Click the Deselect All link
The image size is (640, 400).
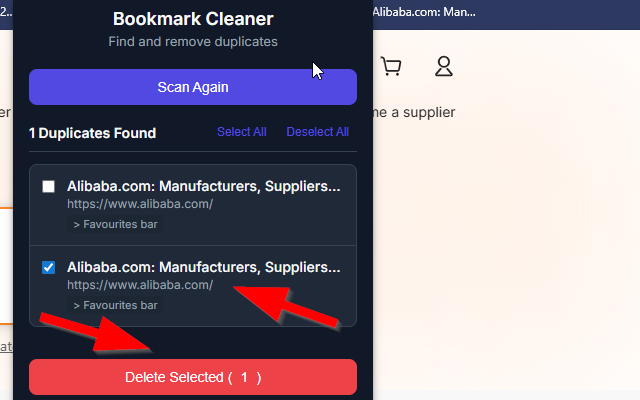(317, 132)
